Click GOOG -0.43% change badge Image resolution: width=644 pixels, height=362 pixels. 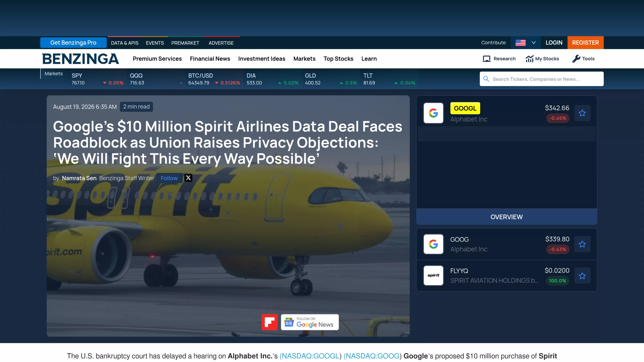[x=558, y=249]
